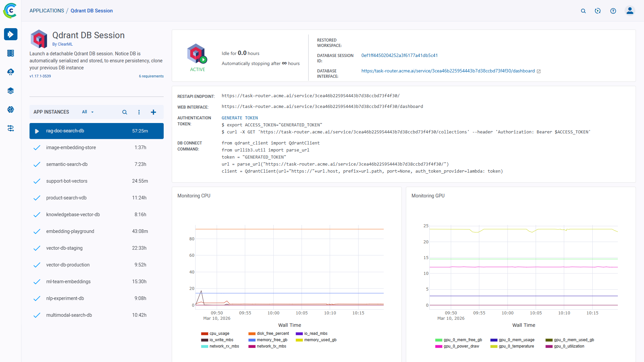Select vector-db-production instance

(97, 265)
